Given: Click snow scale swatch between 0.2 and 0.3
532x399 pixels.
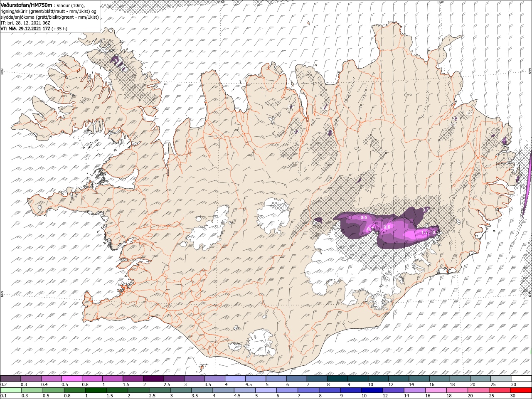Looking at the screenshot, I should pos(11,379).
